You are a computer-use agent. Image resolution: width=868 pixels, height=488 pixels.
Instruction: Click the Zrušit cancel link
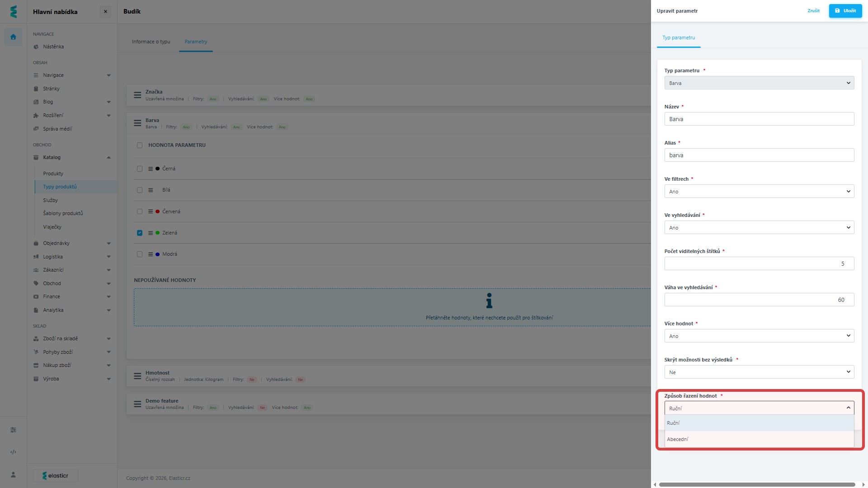[813, 11]
